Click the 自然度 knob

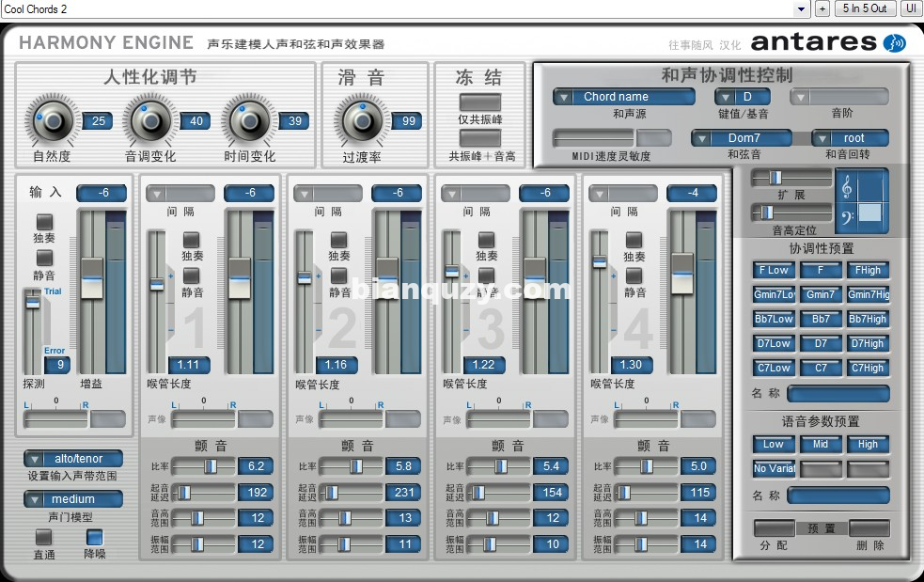53,121
